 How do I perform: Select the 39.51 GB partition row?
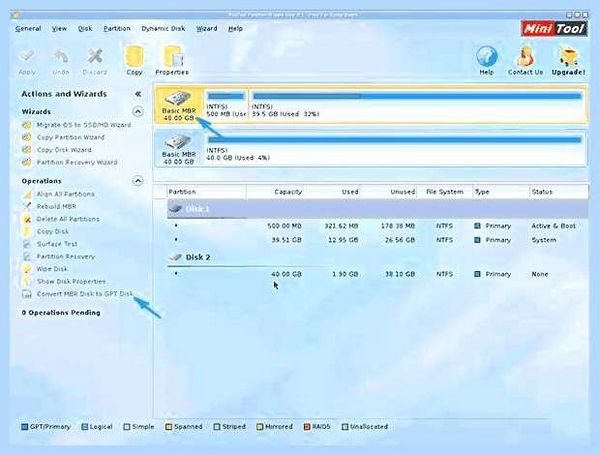point(377,240)
